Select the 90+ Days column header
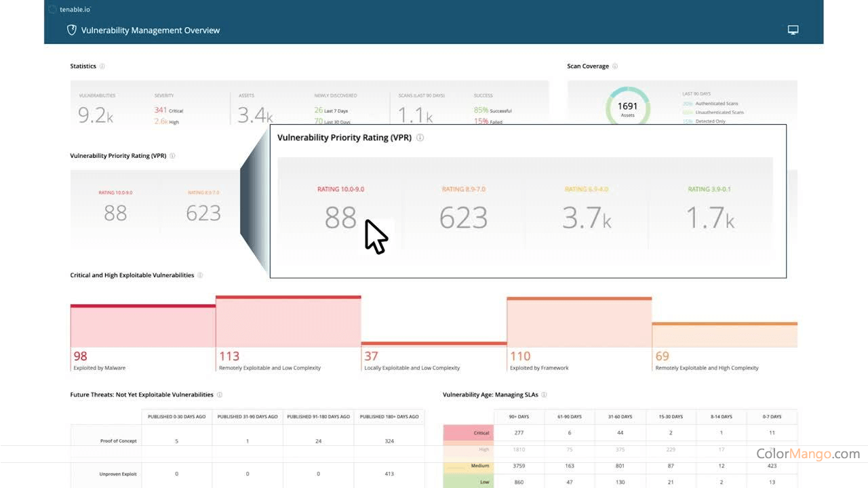The width and height of the screenshot is (868, 488). click(518, 416)
